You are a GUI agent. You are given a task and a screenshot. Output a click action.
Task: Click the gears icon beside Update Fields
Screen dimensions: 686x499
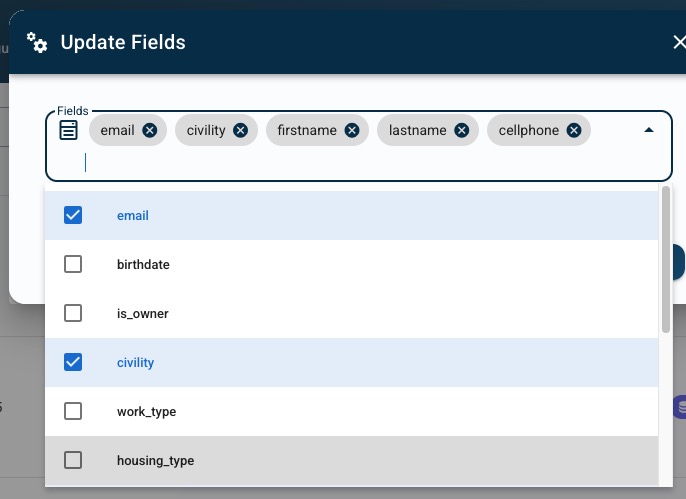click(37, 42)
